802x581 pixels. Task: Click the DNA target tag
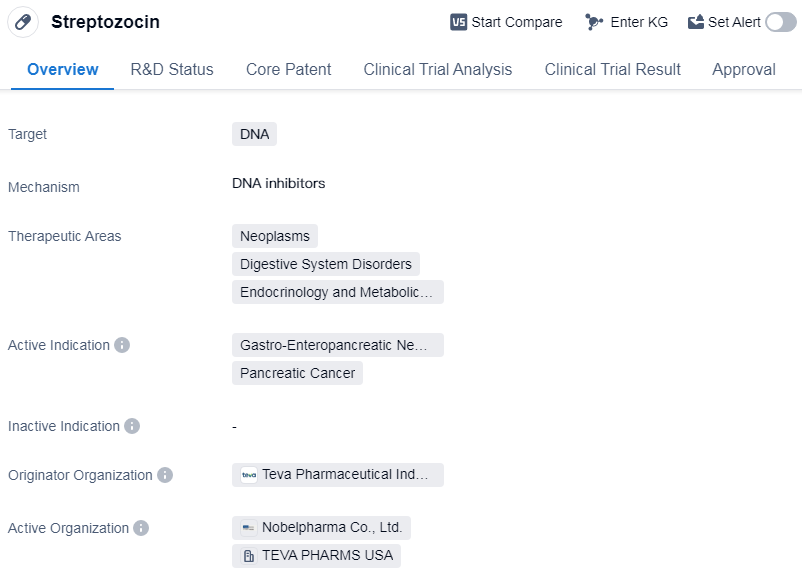254,134
